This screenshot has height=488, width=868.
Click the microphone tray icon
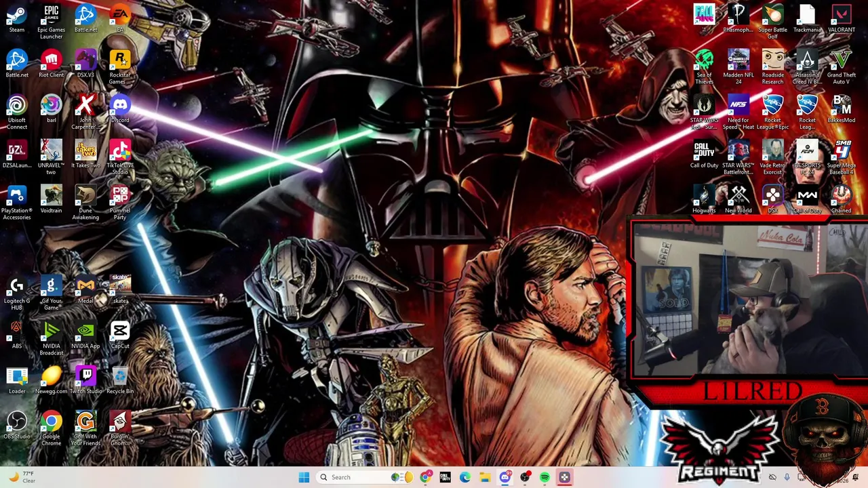pyautogui.click(x=787, y=478)
